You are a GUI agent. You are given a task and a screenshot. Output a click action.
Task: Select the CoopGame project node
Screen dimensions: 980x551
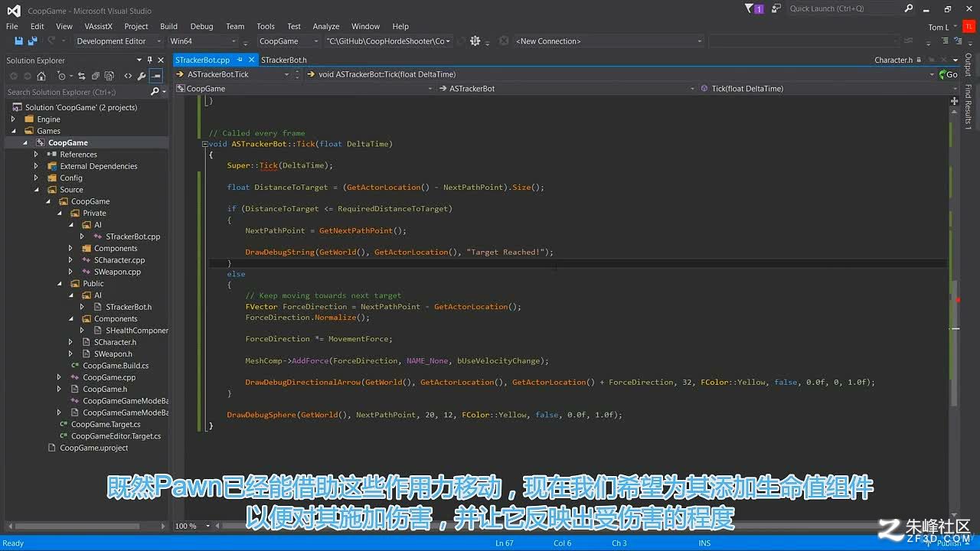click(x=68, y=142)
